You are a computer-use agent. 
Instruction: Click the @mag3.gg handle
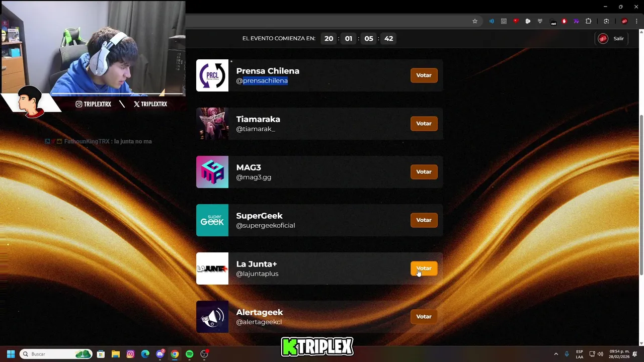[x=254, y=177]
